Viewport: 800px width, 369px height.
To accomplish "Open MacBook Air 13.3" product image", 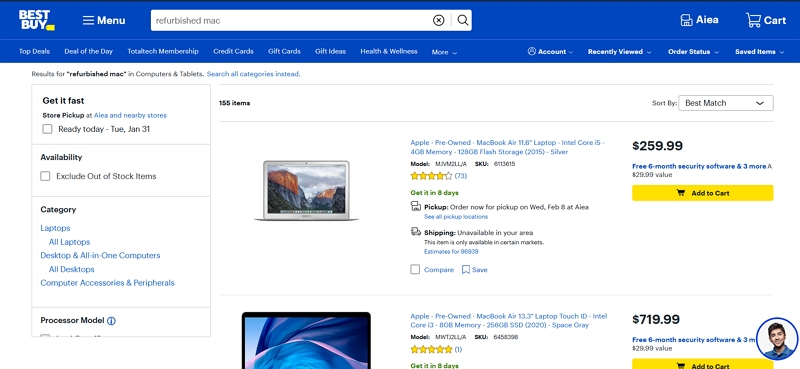I will coord(306,340).
